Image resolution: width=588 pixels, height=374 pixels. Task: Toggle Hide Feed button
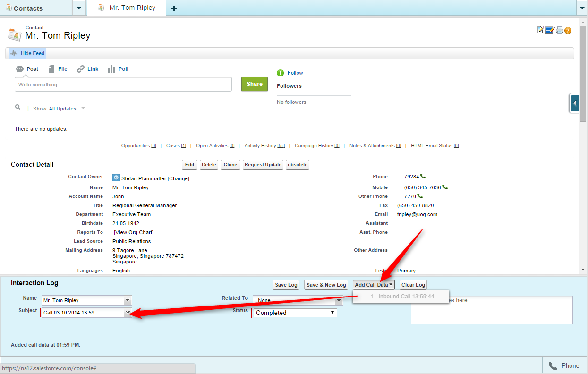click(27, 53)
